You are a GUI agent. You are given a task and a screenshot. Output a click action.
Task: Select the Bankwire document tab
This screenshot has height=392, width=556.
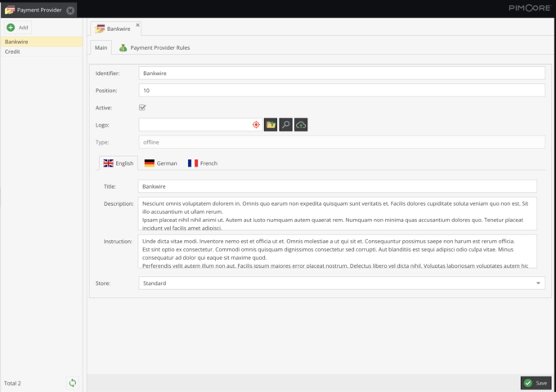(x=116, y=29)
